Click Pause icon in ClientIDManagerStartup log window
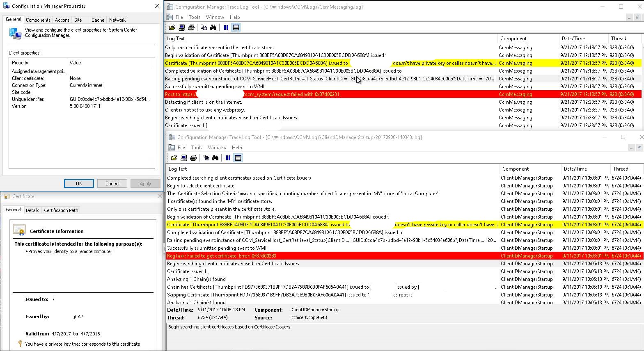The width and height of the screenshot is (644, 351). pyautogui.click(x=228, y=158)
